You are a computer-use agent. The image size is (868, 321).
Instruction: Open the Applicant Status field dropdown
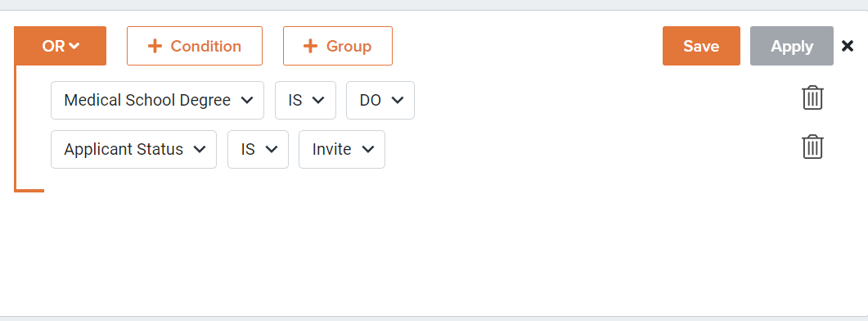pyautogui.click(x=133, y=149)
